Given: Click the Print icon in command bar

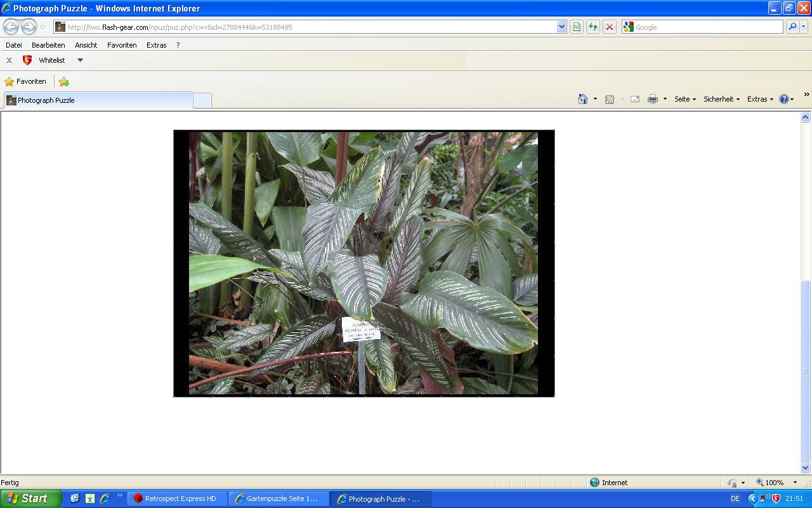Looking at the screenshot, I should click(x=652, y=99).
